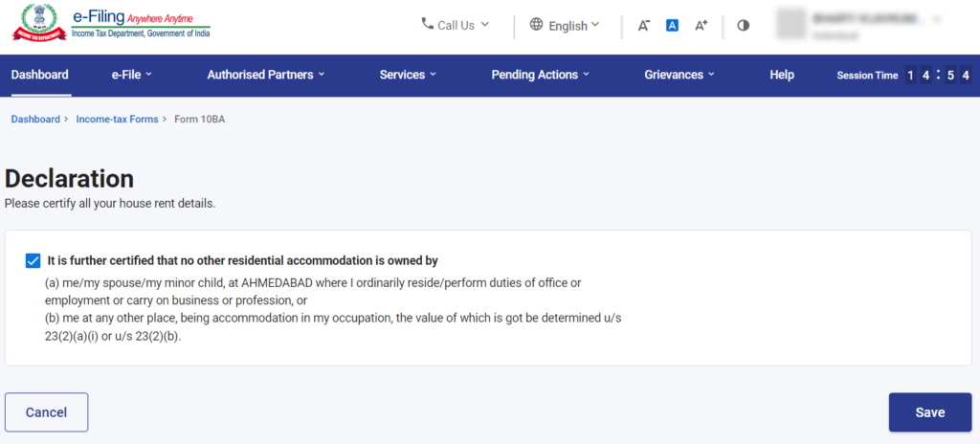This screenshot has height=444, width=980.
Task: Click the globe language icon
Action: tap(537, 25)
